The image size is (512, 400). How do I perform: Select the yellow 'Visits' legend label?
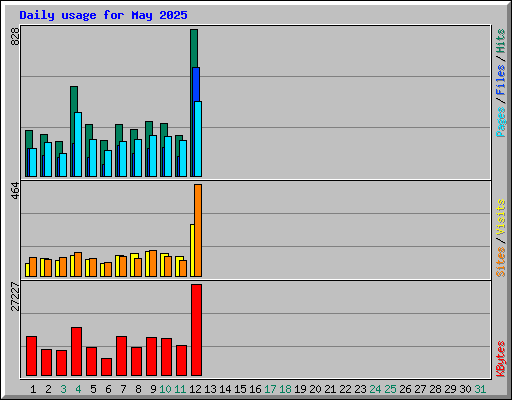[x=500, y=217]
